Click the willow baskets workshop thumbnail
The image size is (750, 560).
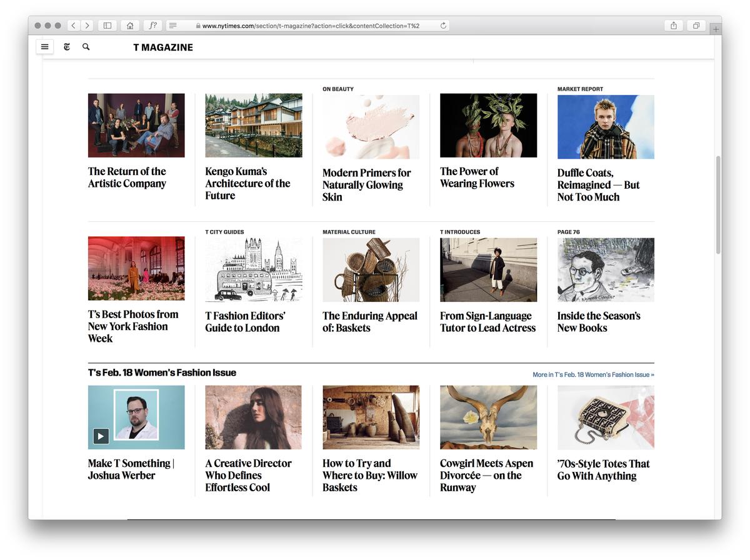(x=371, y=417)
